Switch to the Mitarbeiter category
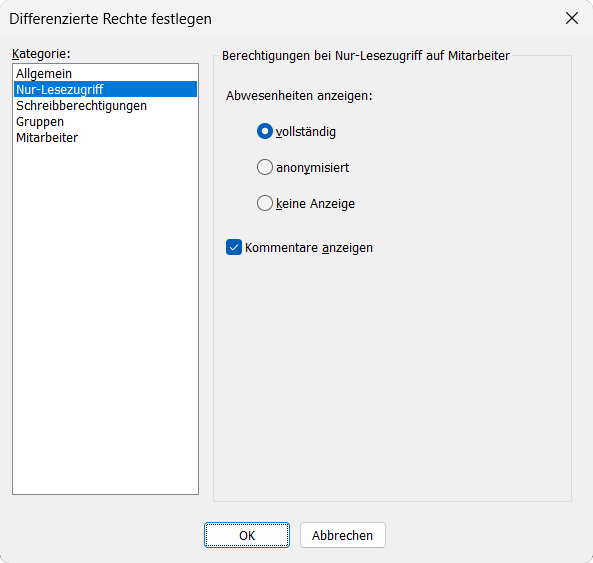This screenshot has height=563, width=593. click(x=105, y=137)
